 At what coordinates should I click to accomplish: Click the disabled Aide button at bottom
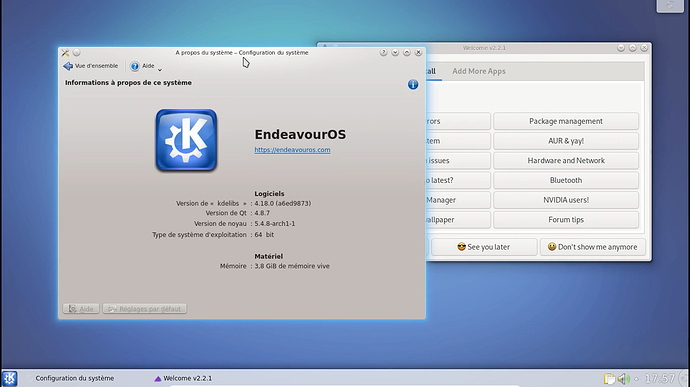81,309
